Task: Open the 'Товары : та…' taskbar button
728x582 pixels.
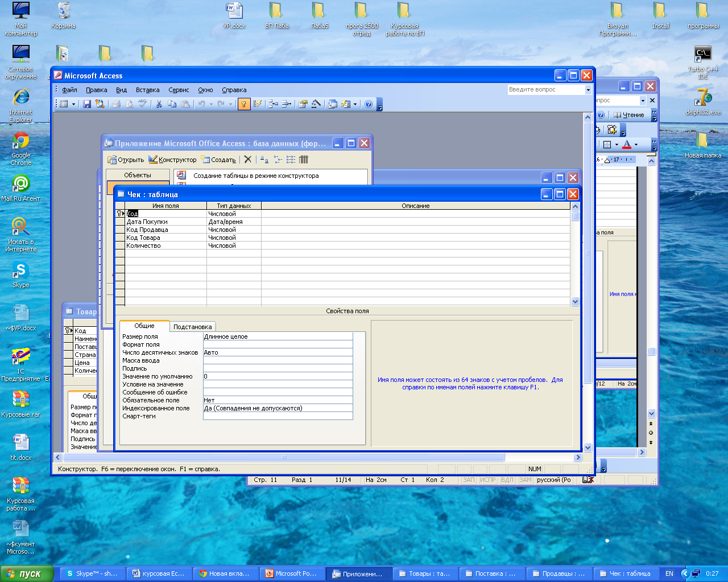Action: 425,573
